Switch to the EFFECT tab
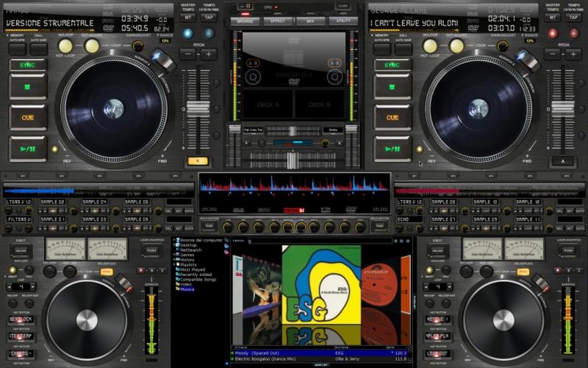588x368 pixels. pyautogui.click(x=278, y=21)
